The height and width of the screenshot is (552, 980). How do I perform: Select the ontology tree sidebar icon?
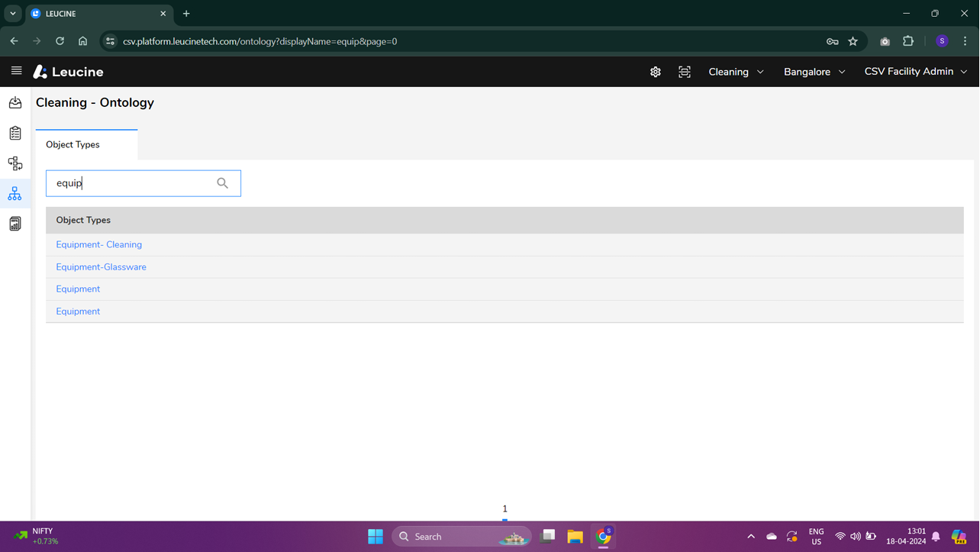coord(15,194)
